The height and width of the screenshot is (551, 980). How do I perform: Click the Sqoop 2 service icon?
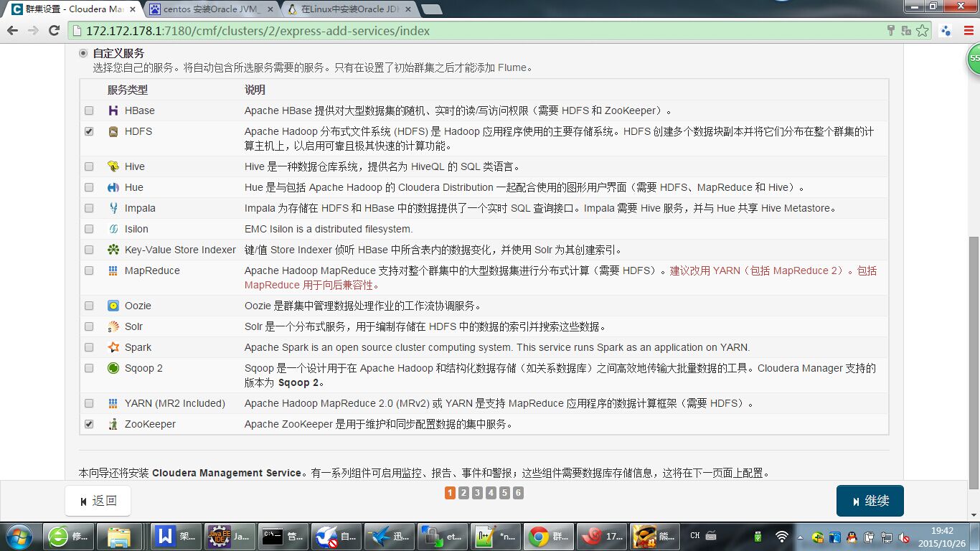click(x=113, y=368)
